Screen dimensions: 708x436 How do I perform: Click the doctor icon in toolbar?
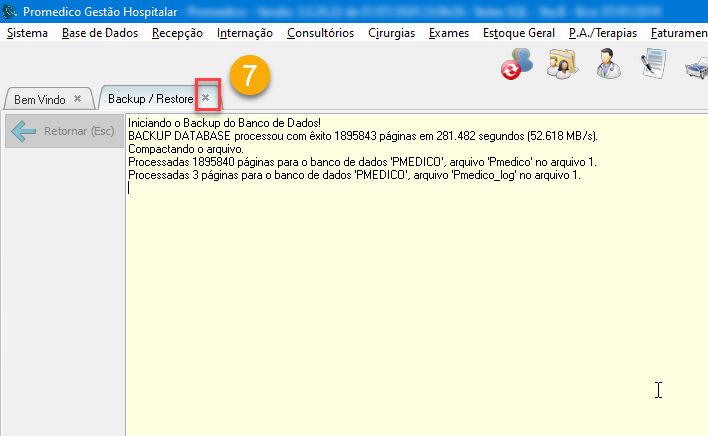click(x=608, y=68)
